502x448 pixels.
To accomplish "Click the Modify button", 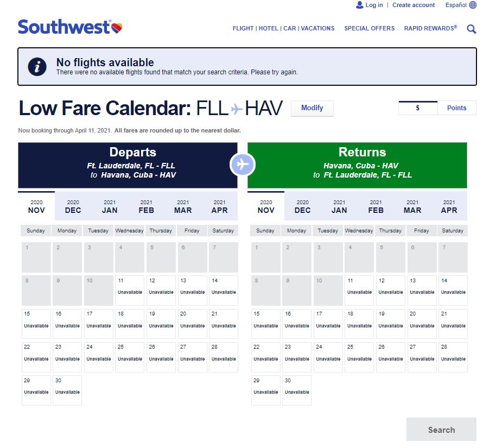I will coord(312,108).
